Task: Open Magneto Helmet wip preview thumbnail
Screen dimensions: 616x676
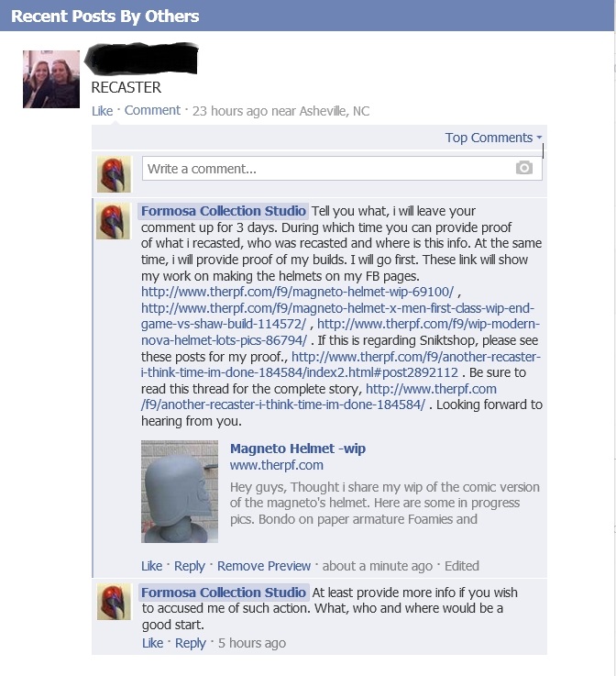Action: (x=180, y=492)
